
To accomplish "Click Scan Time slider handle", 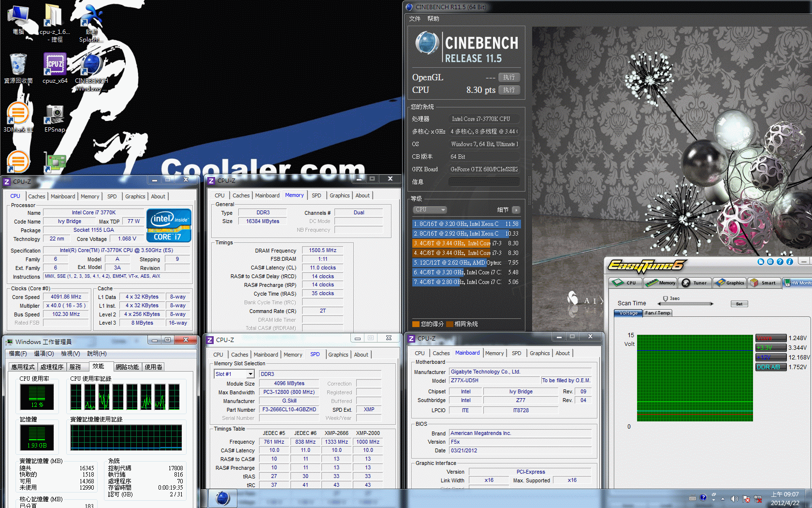I will tap(665, 299).
